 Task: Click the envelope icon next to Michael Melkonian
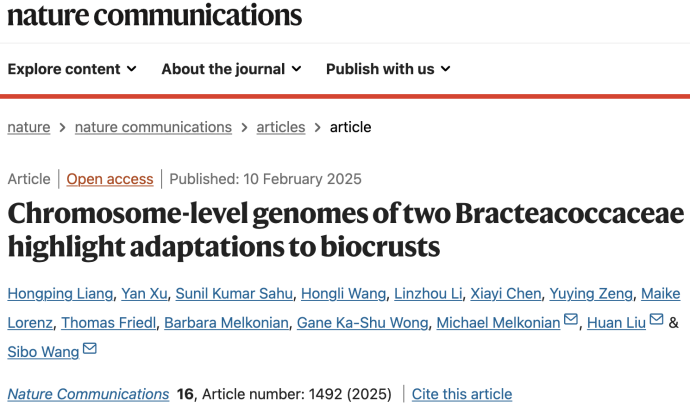click(571, 321)
